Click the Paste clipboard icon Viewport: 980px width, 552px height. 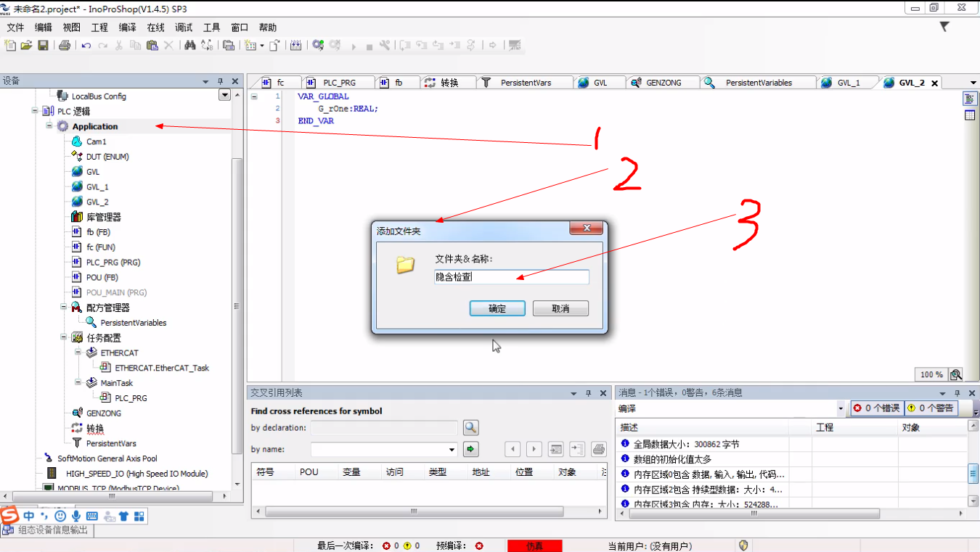pyautogui.click(x=152, y=45)
